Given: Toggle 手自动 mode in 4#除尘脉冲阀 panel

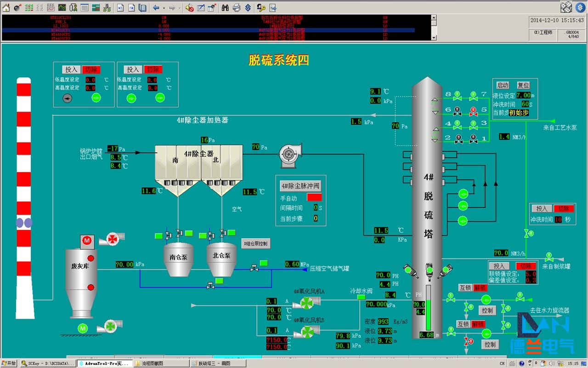Looking at the screenshot, I should [x=314, y=198].
